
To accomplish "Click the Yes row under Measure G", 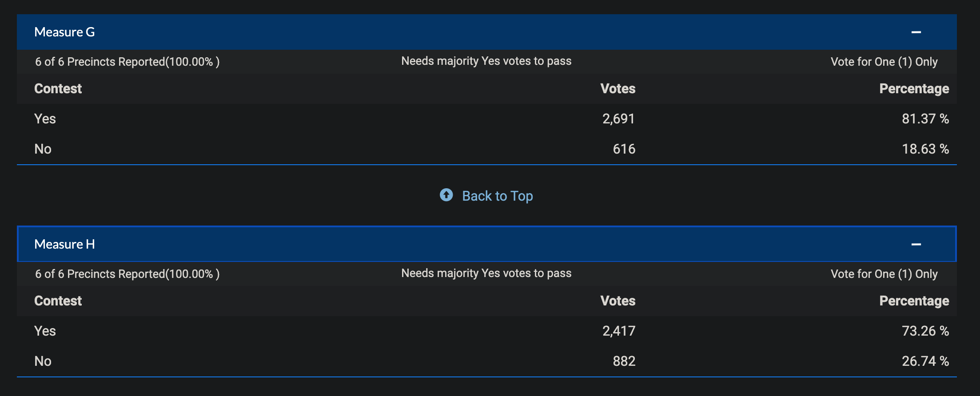I will pyautogui.click(x=487, y=119).
